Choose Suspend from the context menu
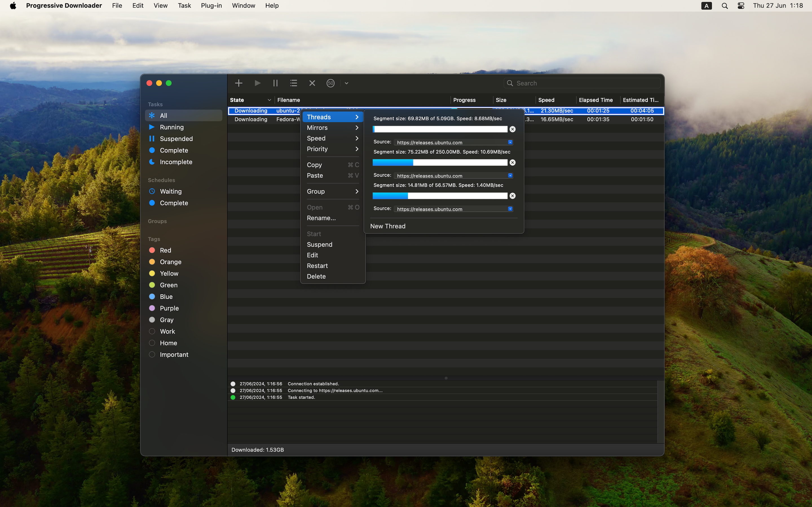The image size is (812, 507). point(319,244)
